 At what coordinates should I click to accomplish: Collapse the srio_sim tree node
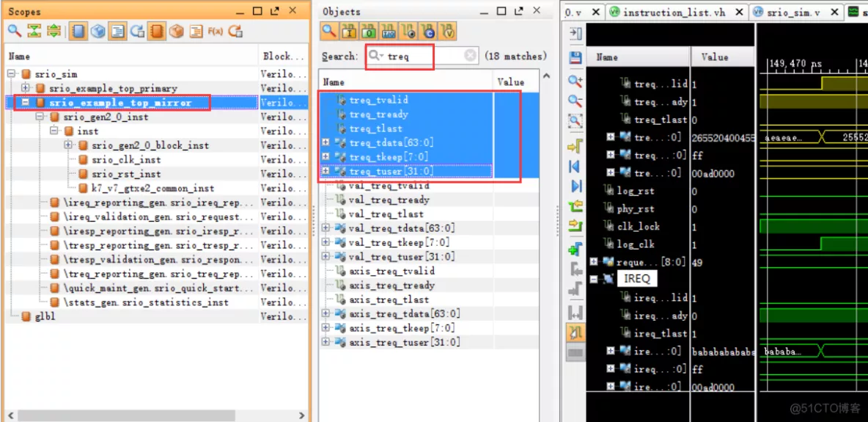coord(12,73)
